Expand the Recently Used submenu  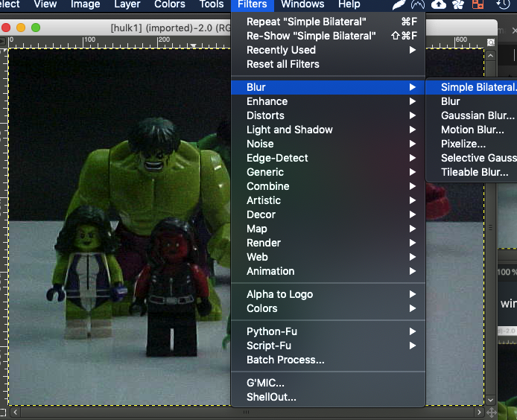328,50
